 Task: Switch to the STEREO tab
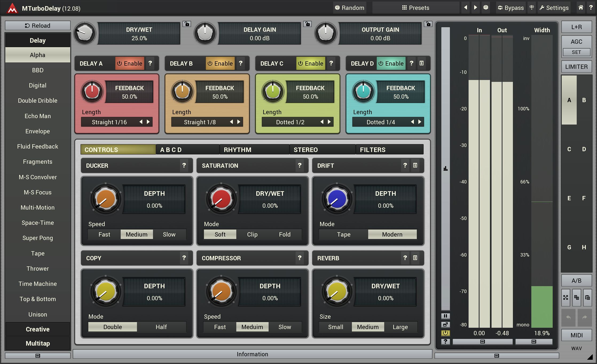pyautogui.click(x=323, y=150)
